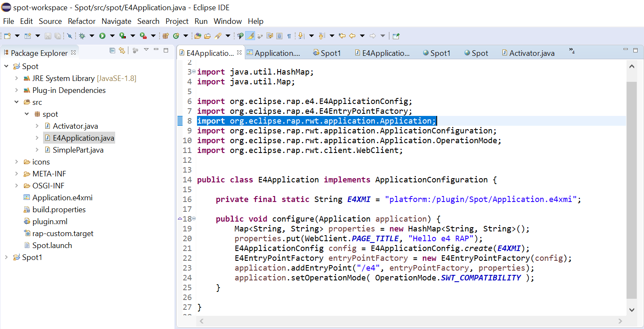The image size is (644, 329).
Task: Click the Next Annotation down-arrow icon
Action: [x=301, y=36]
